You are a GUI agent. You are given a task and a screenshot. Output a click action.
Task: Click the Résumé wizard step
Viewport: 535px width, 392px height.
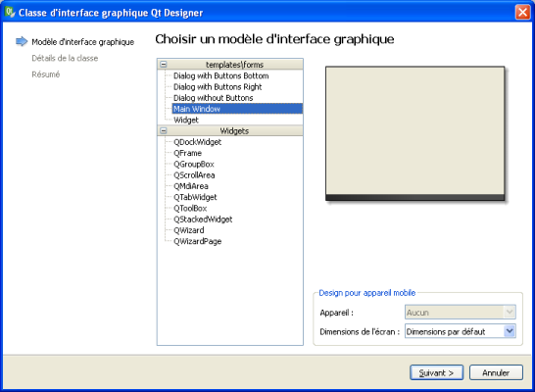click(x=46, y=74)
